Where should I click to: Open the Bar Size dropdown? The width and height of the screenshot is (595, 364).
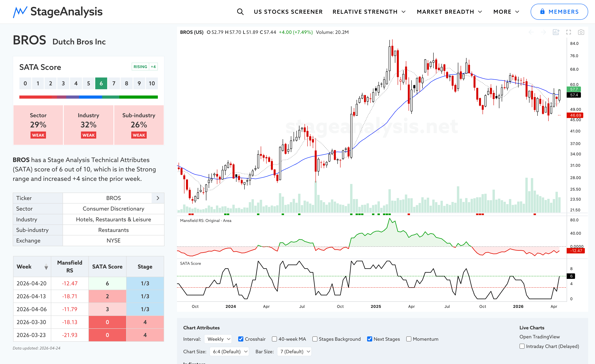point(294,351)
